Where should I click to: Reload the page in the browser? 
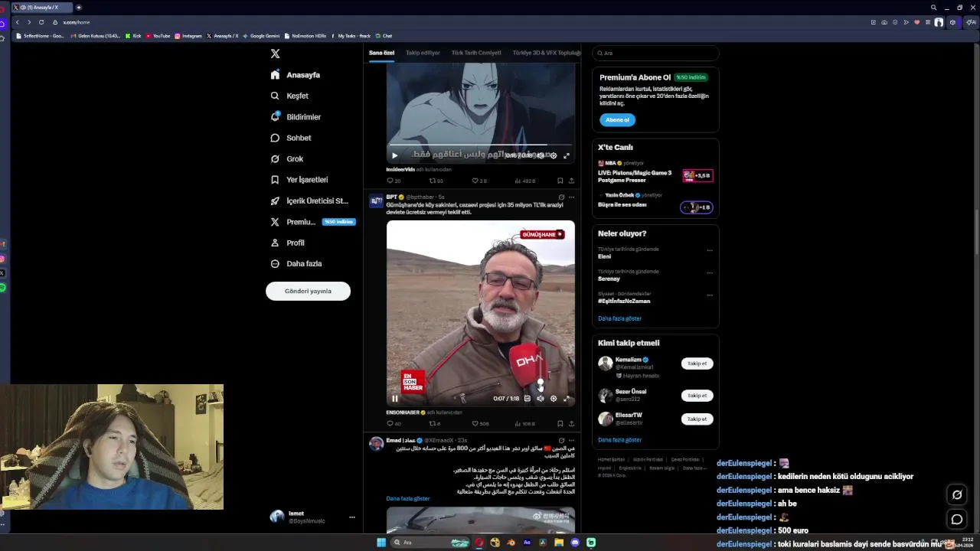[41, 22]
